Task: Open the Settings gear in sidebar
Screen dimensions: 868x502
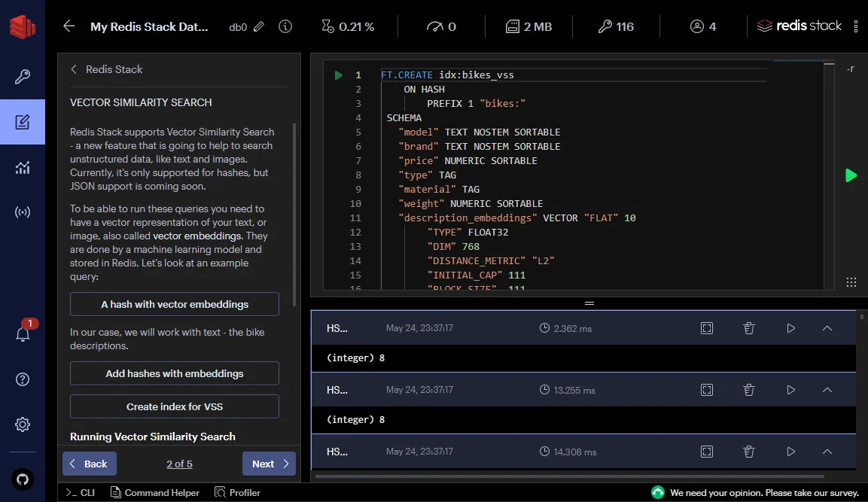Action: coord(23,424)
